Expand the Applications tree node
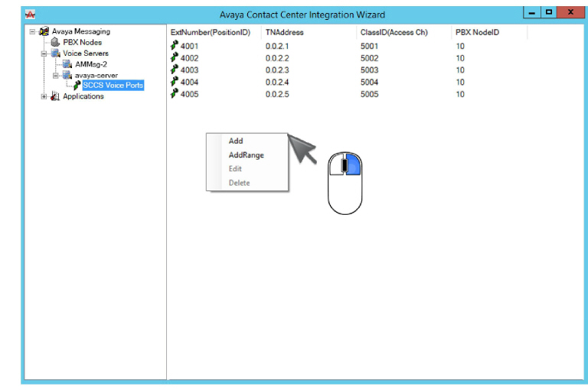 44,96
